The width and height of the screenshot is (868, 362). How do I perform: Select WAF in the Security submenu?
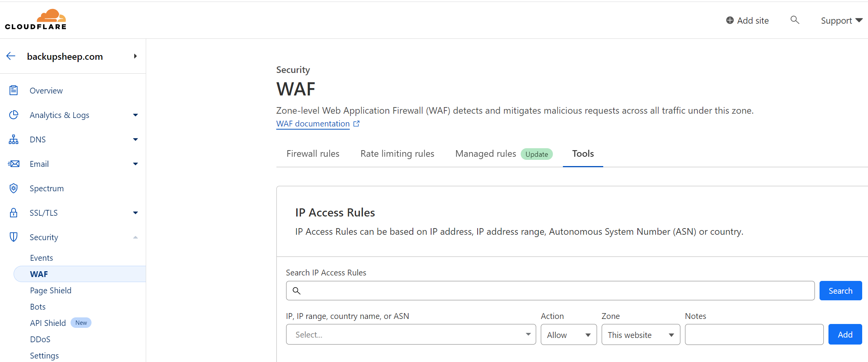(80, 274)
